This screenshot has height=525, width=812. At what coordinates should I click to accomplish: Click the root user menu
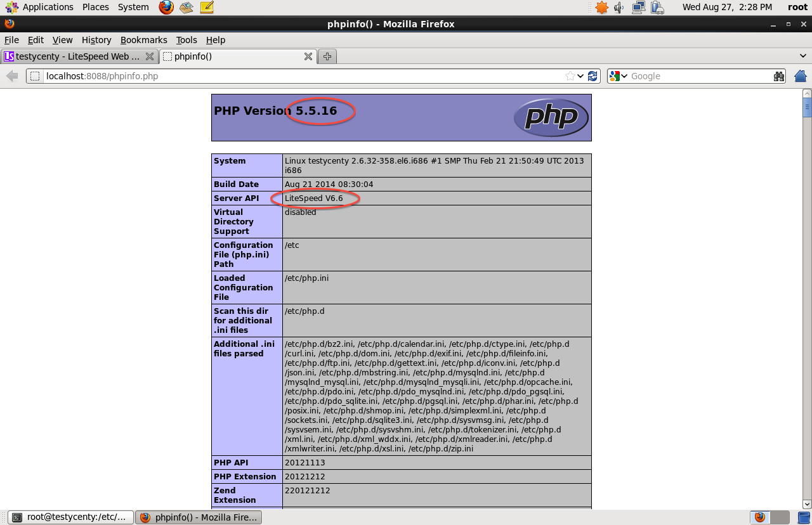click(x=797, y=7)
